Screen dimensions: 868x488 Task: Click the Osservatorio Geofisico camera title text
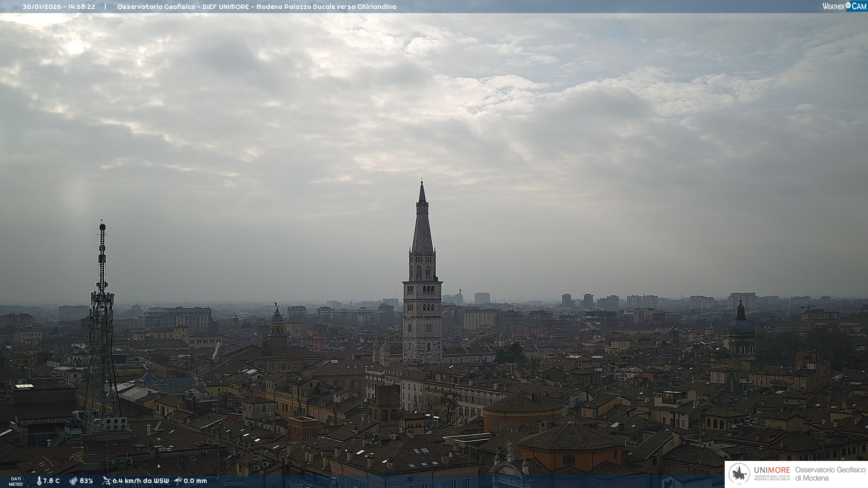click(x=256, y=7)
